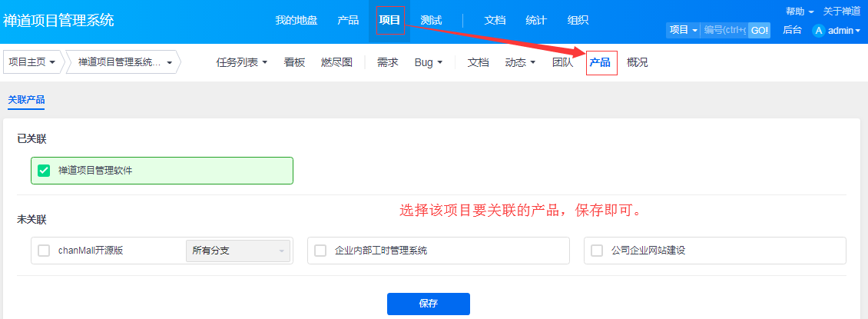
Task: Expand the 项目主页 dropdown
Action: (33, 62)
